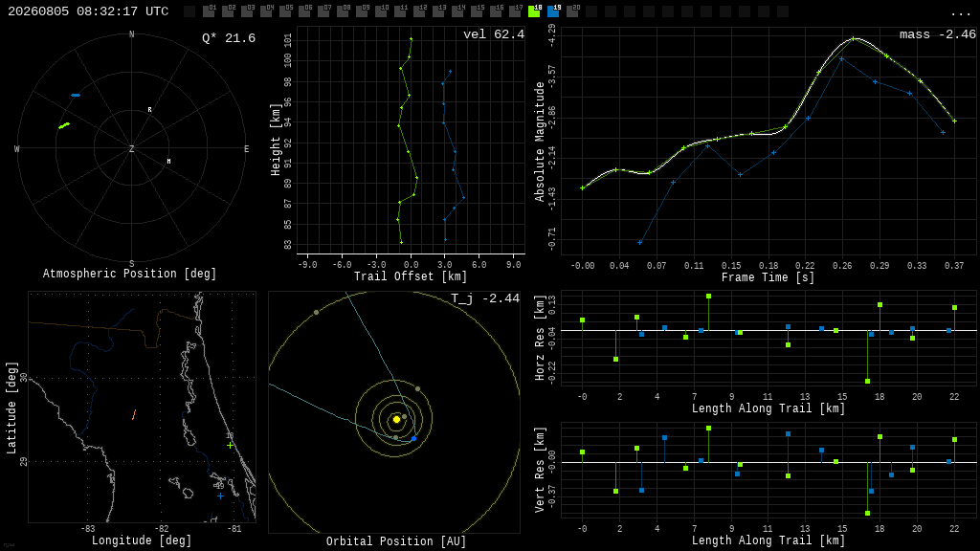Toggle station box 14 on
Image resolution: width=980 pixels, height=551 pixels.
[457, 11]
